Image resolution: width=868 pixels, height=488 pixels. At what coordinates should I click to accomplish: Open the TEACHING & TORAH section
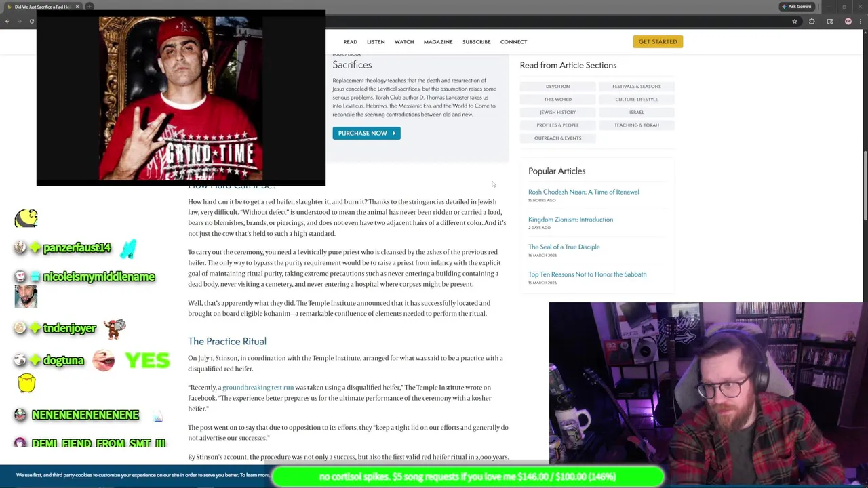(636, 125)
